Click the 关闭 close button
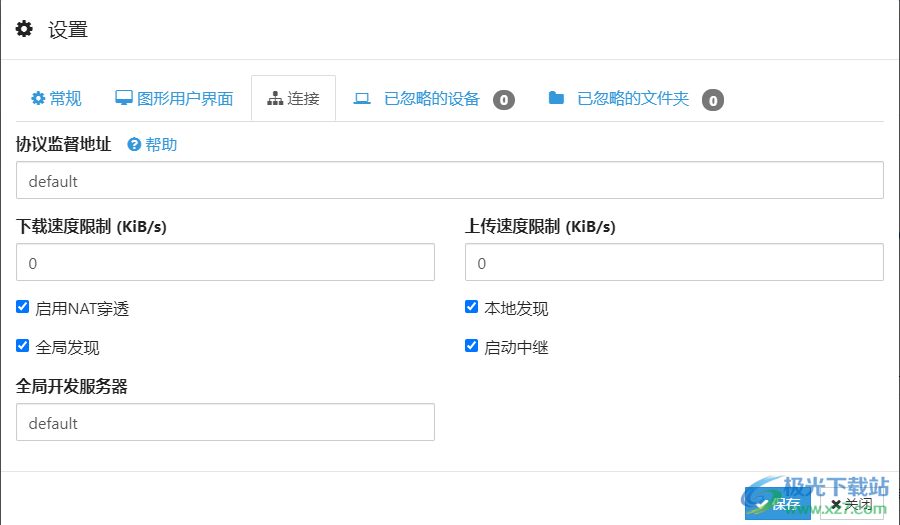 852,504
